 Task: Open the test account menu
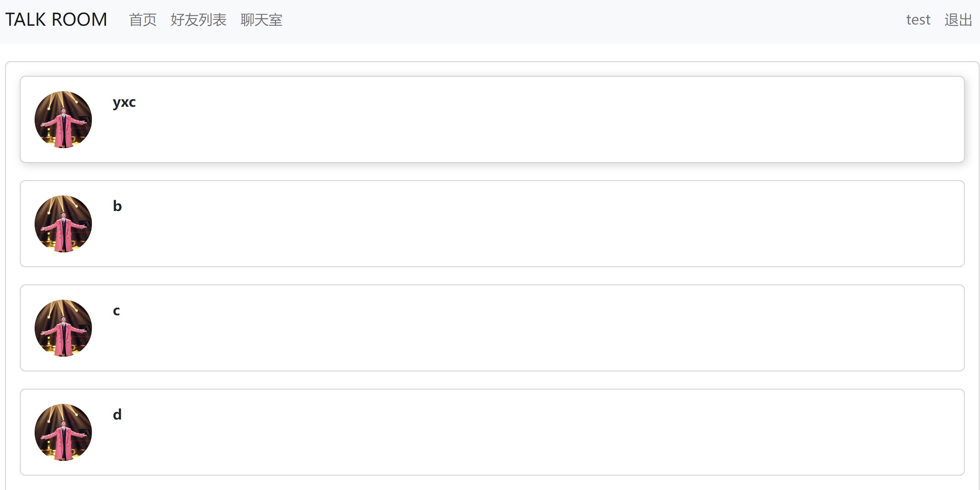point(918,20)
